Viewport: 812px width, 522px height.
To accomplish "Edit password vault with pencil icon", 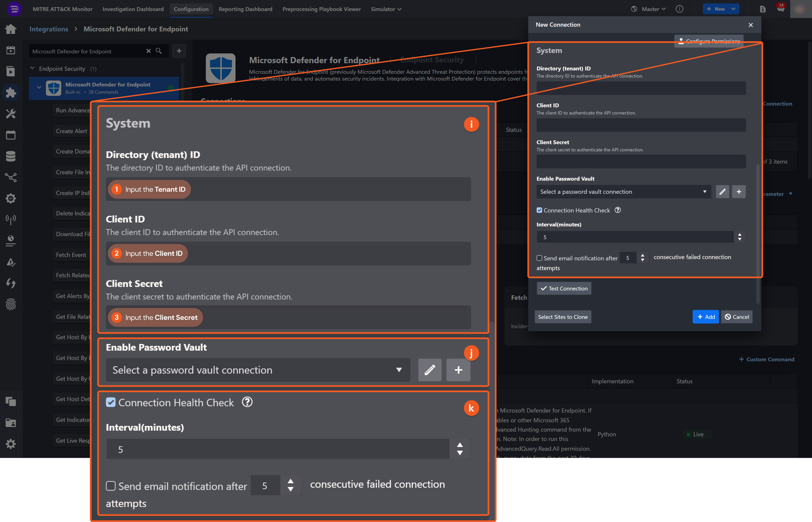I will point(722,192).
